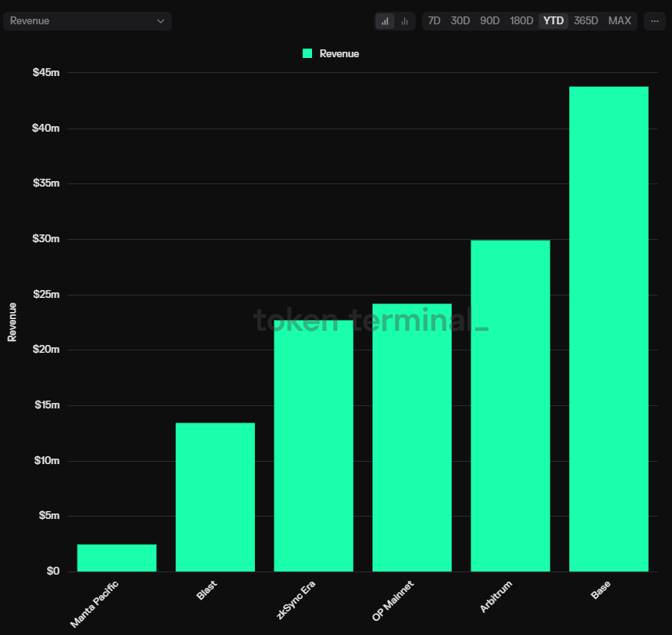
Task: Toggle the Revenue legend color swatch
Action: tap(307, 53)
